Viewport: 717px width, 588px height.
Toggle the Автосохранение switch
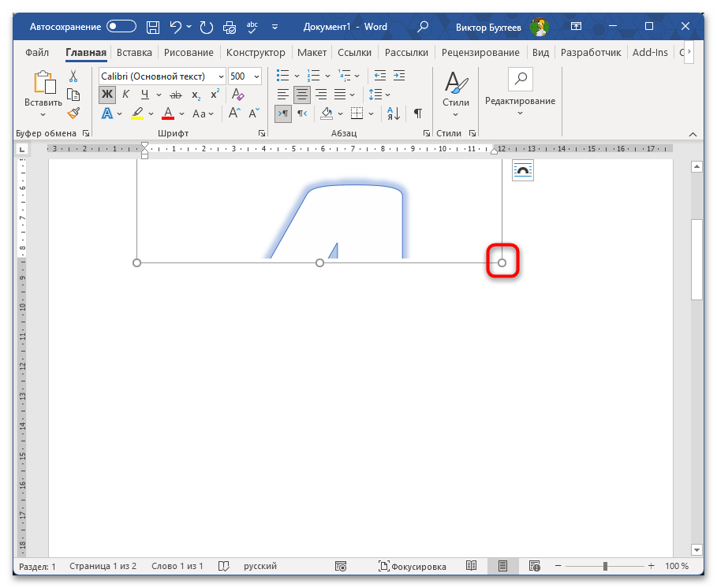[x=122, y=27]
